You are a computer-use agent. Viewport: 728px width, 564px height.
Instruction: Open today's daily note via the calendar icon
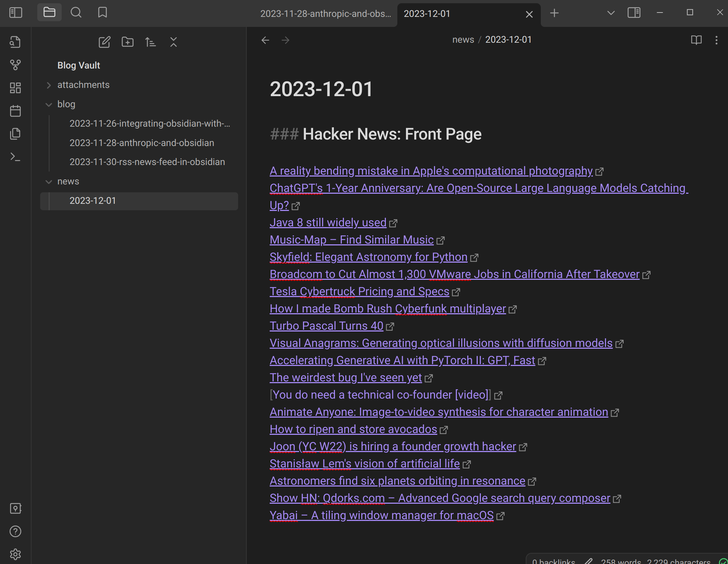[15, 111]
